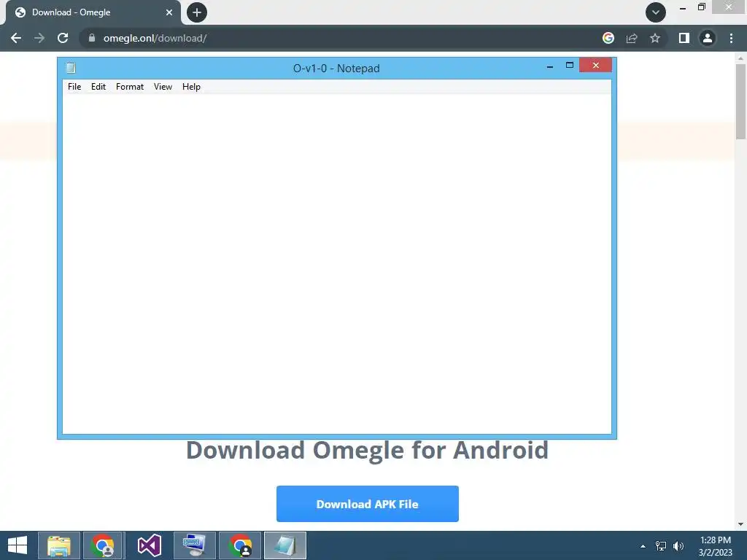Bookmark this page with the star
The image size is (747, 560).
(655, 38)
